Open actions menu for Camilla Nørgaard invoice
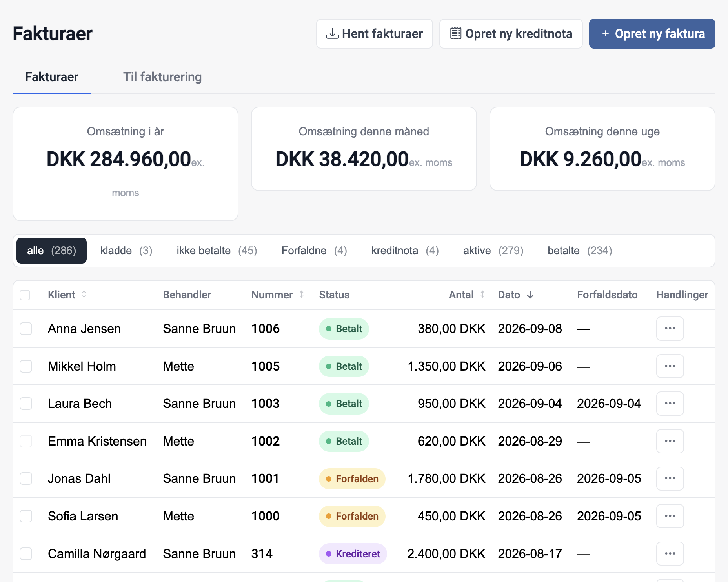Image resolution: width=728 pixels, height=582 pixels. click(670, 554)
